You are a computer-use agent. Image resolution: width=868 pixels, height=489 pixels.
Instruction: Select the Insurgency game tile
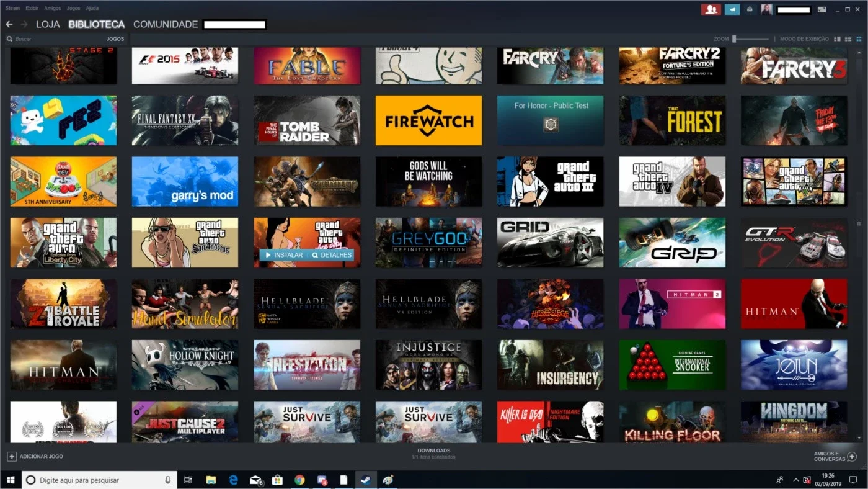pyautogui.click(x=550, y=365)
